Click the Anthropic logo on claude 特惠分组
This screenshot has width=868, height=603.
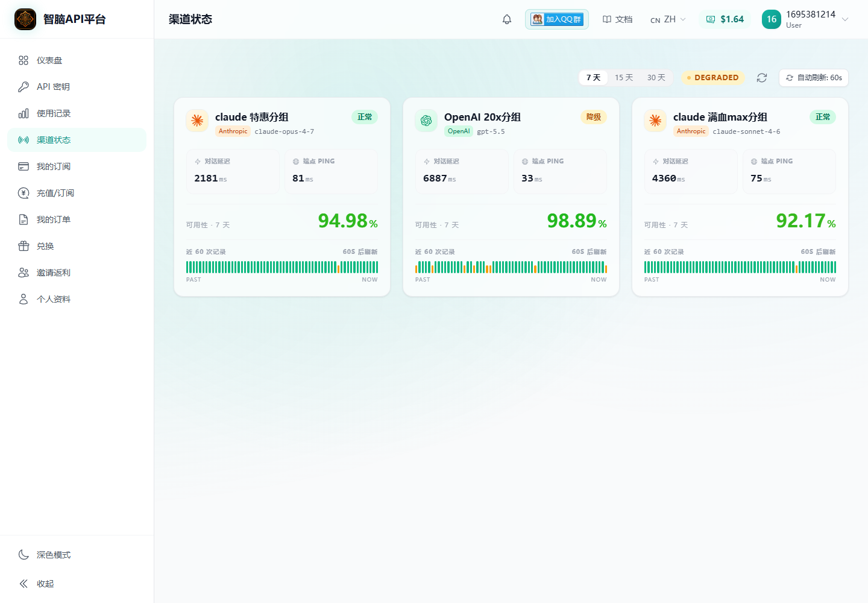pyautogui.click(x=197, y=121)
